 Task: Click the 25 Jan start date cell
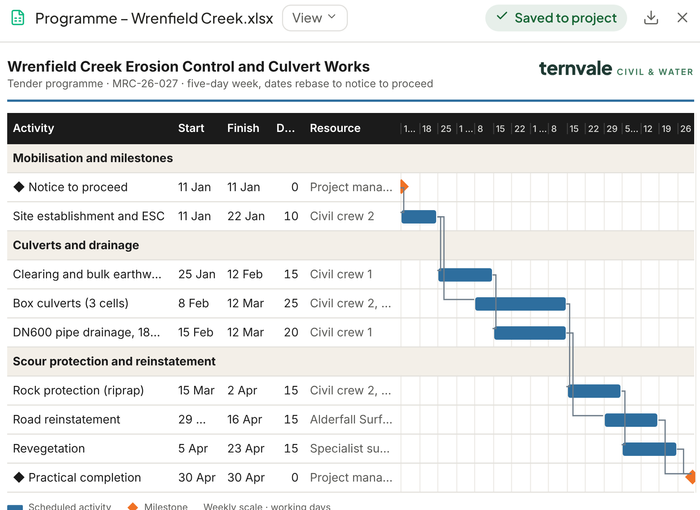click(x=197, y=274)
